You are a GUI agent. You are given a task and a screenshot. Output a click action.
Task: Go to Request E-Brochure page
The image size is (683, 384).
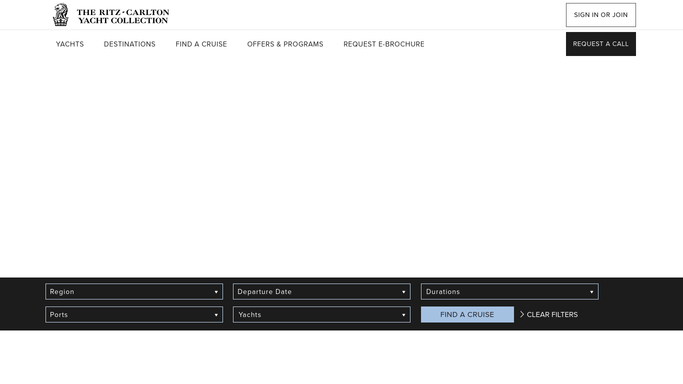[x=384, y=44]
